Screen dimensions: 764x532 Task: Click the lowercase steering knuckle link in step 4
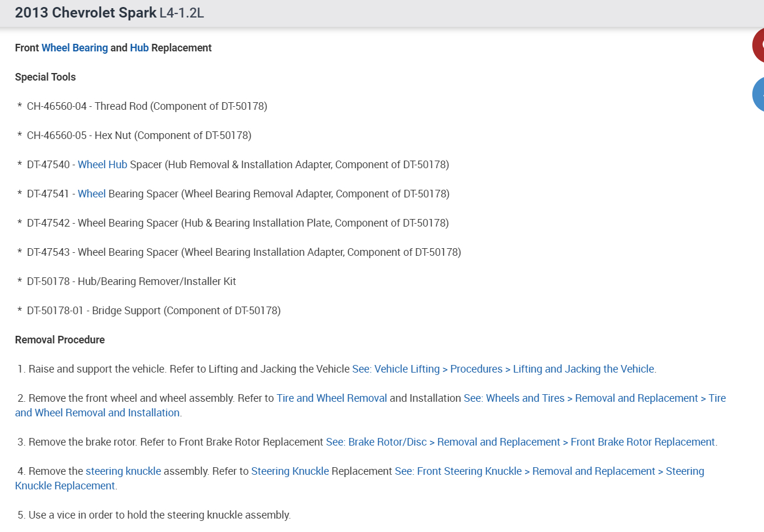pyautogui.click(x=123, y=471)
